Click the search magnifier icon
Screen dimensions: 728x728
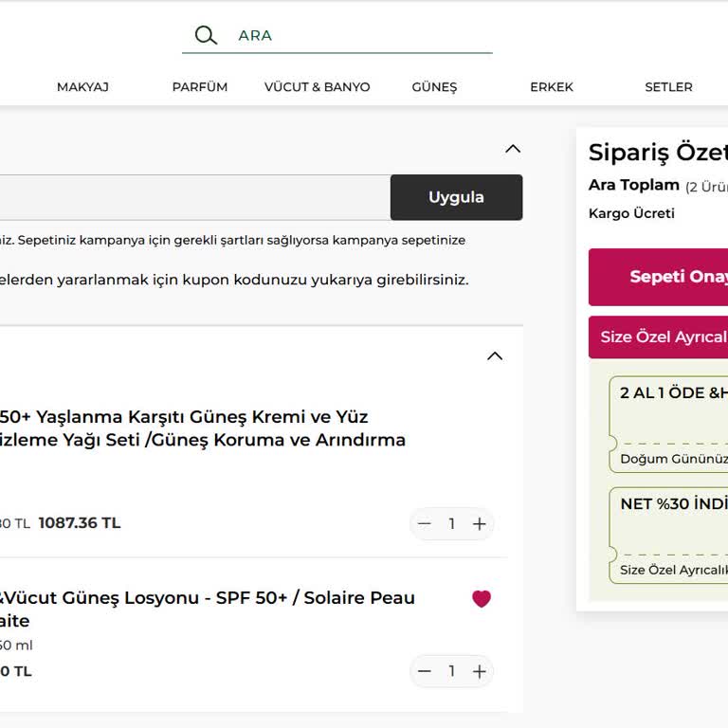point(206,36)
